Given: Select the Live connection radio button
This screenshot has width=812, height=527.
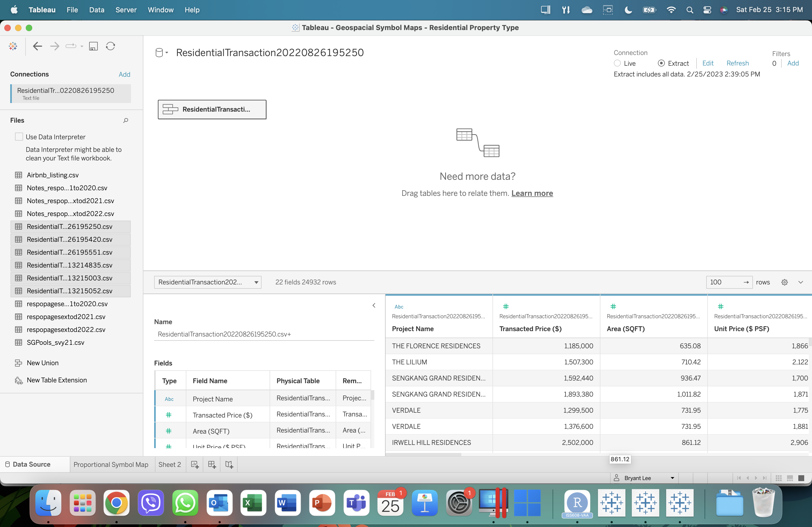Looking at the screenshot, I should (x=617, y=63).
